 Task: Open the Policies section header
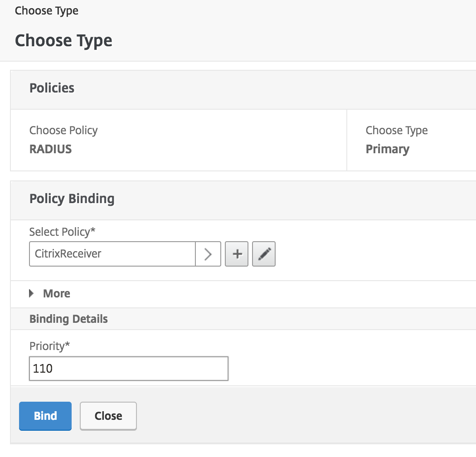pyautogui.click(x=51, y=88)
